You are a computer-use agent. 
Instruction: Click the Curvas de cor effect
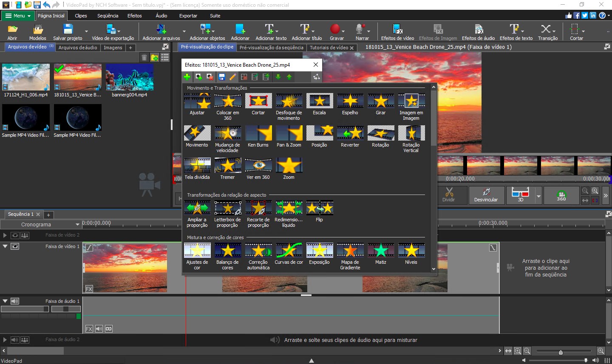(x=289, y=251)
